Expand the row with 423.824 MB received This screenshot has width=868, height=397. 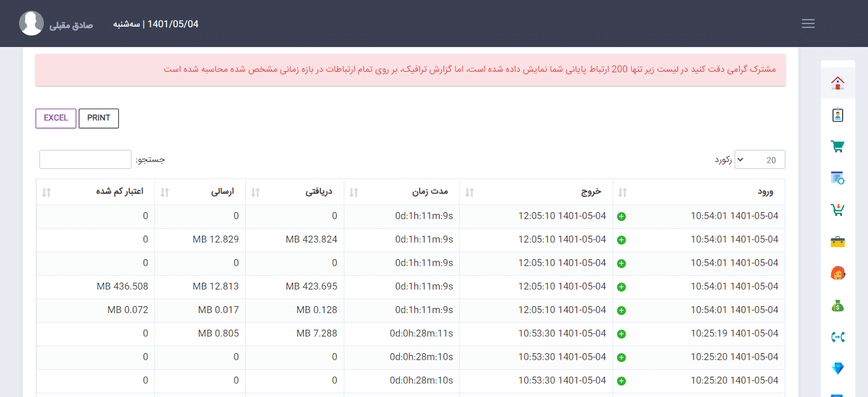point(621,240)
